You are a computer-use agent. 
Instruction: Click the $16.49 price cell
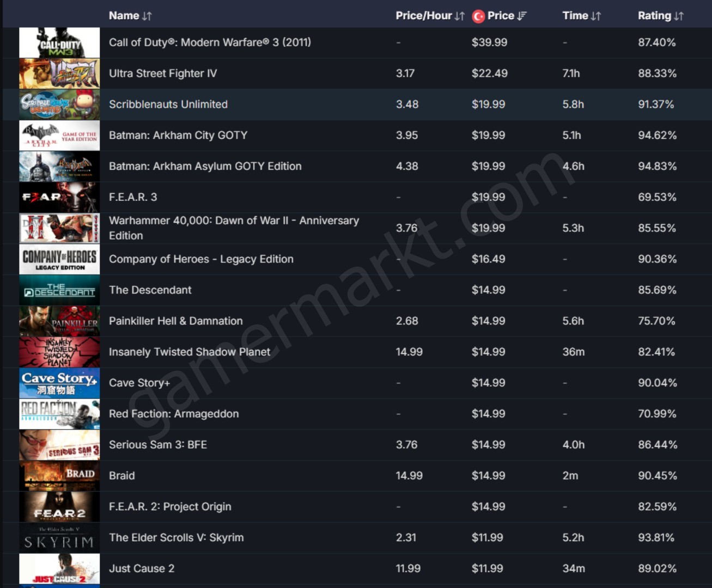[x=488, y=259]
